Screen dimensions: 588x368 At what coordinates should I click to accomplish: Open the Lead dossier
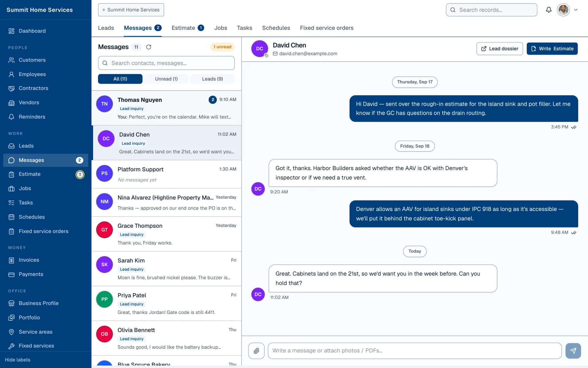click(499, 49)
